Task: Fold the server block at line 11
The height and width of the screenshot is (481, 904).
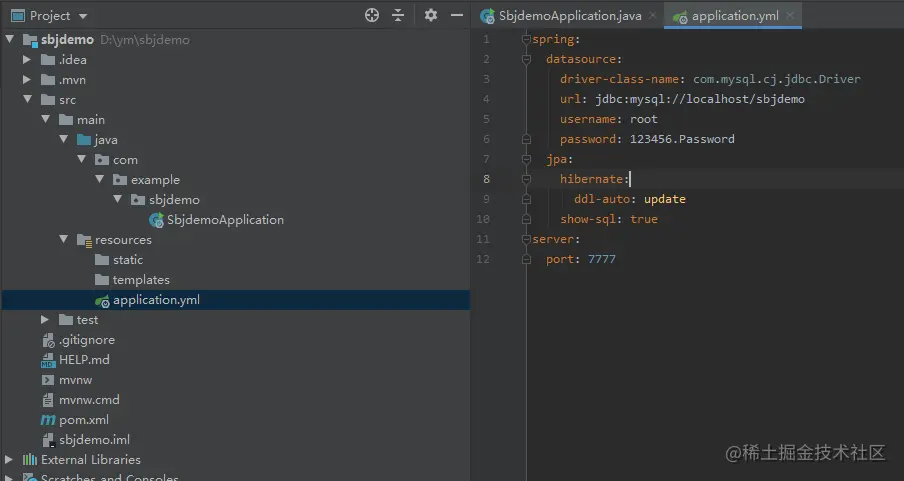Action: point(526,239)
